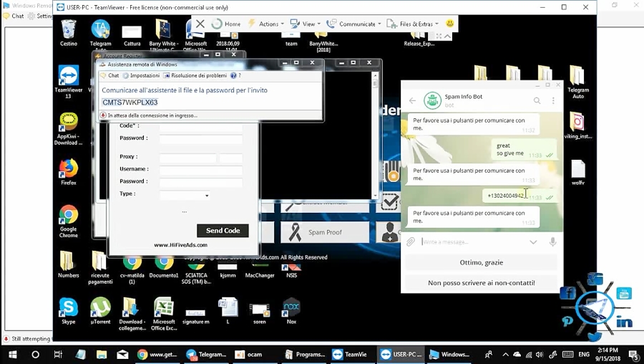Open the 2:14 PM clock in the taskbar
This screenshot has width=644, height=364.
point(608,355)
